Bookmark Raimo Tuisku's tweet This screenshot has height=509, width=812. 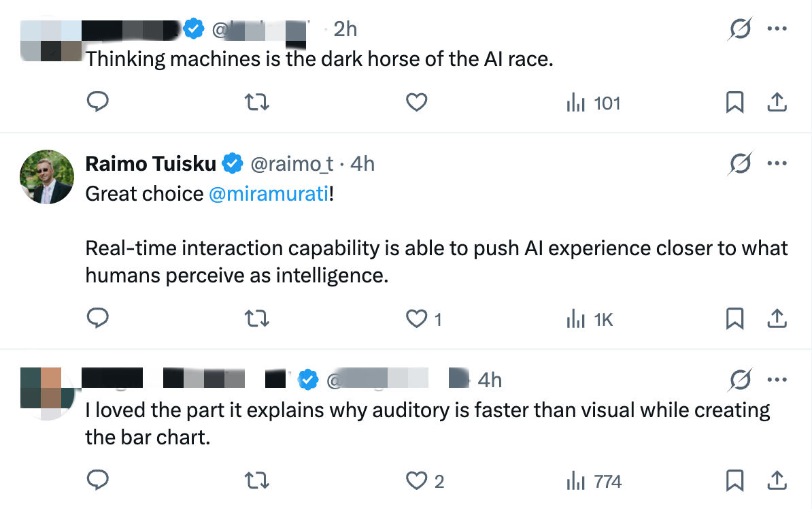click(734, 318)
